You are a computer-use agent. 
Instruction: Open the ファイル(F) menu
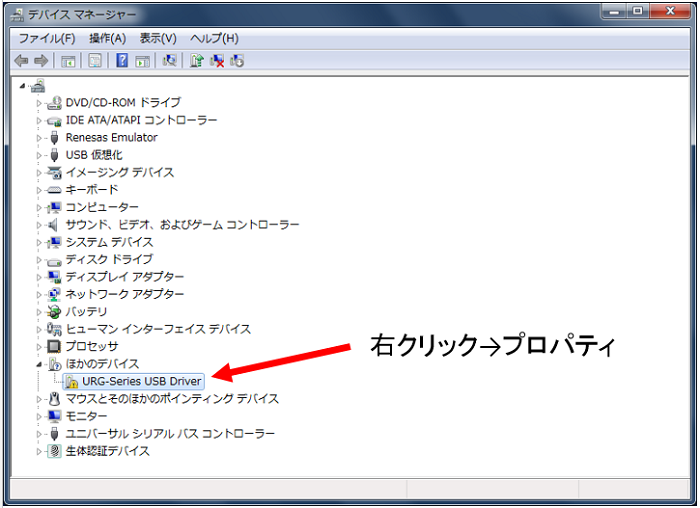[x=47, y=38]
